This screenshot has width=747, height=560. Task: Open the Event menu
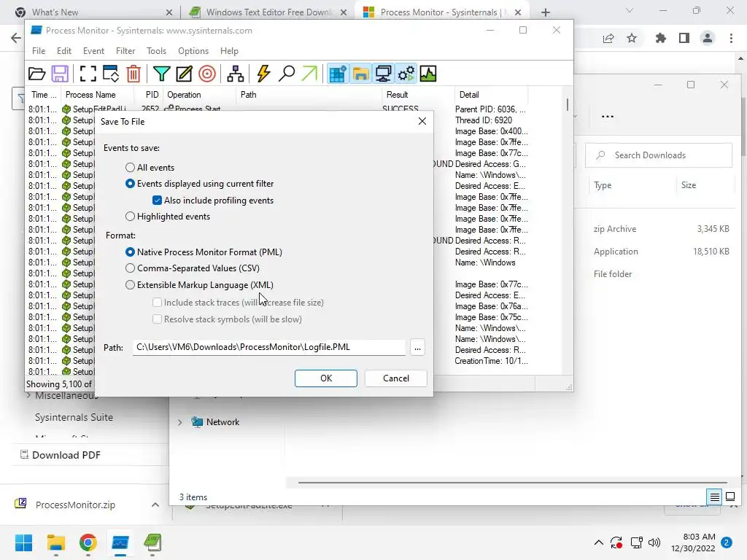pos(93,51)
